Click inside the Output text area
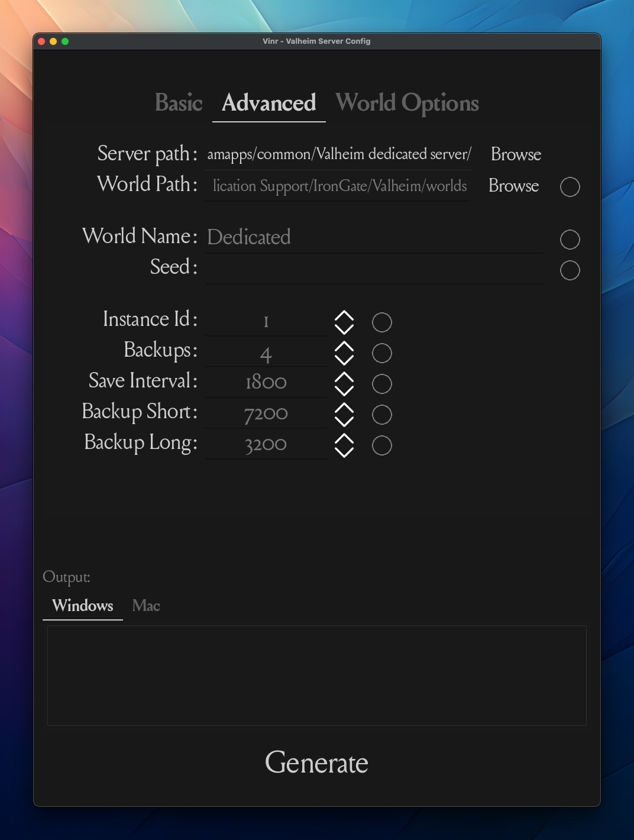The width and height of the screenshot is (634, 840). point(317,676)
